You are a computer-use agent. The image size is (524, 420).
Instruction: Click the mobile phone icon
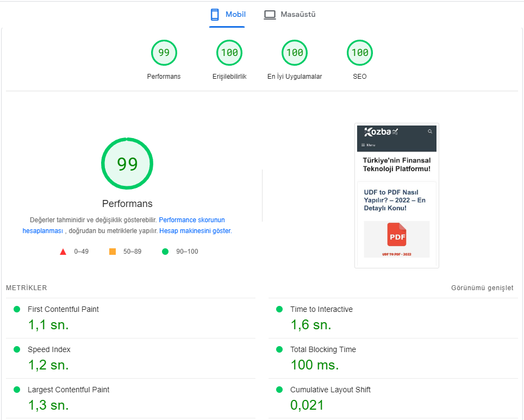point(215,14)
